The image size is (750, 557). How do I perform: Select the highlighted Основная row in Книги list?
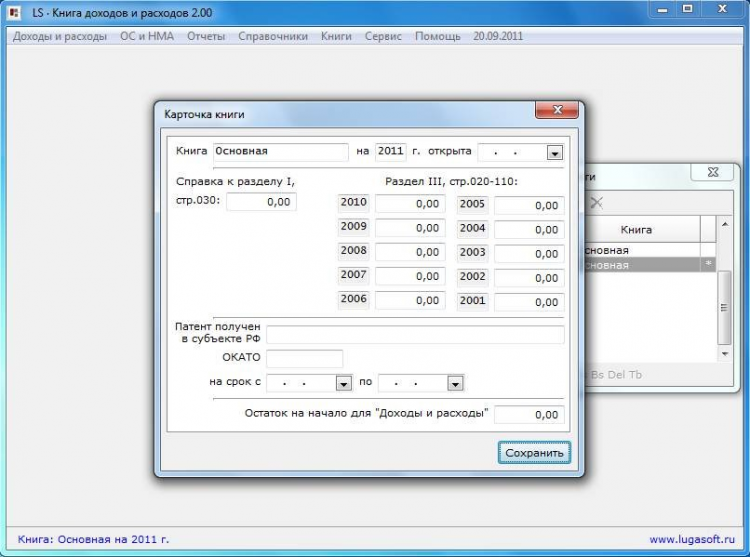coord(643,265)
